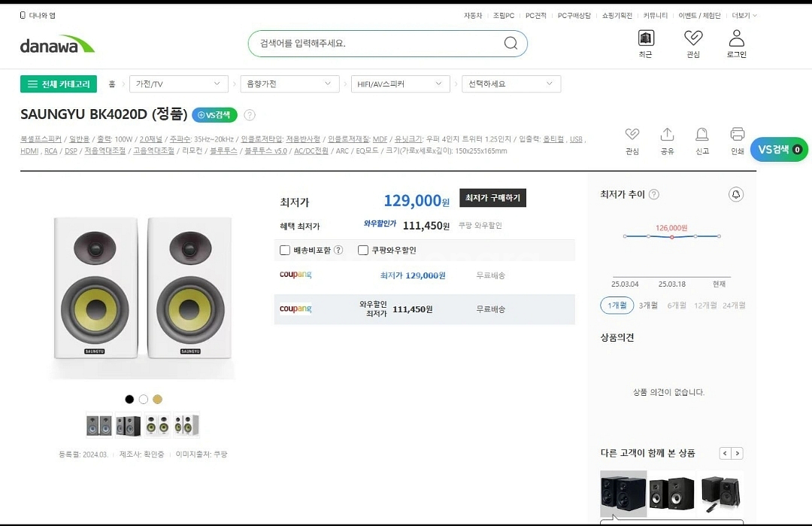Click help icon next to 배송비포함
Image resolution: width=812 pixels, height=526 pixels.
338,250
